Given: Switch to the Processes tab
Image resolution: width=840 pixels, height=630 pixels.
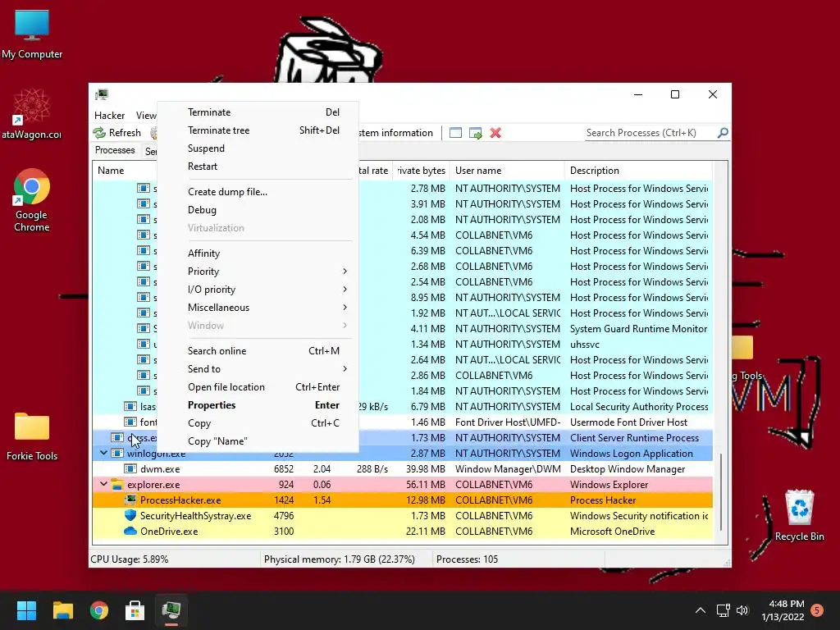Looking at the screenshot, I should 115,151.
